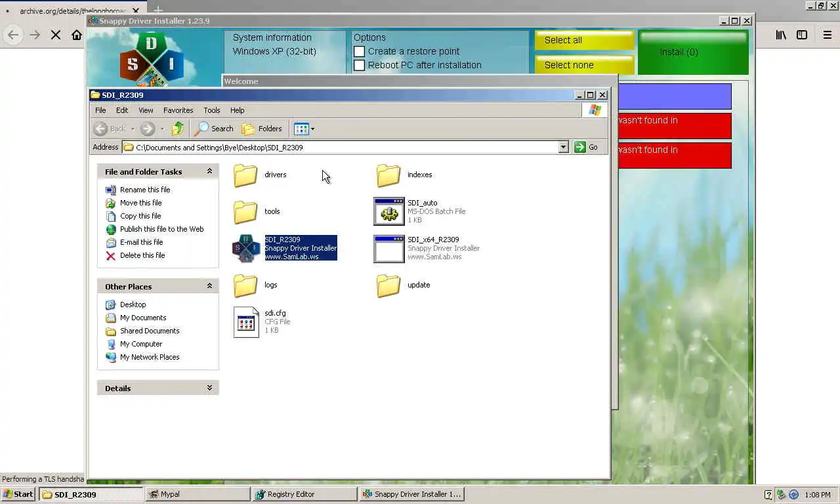840x504 pixels.
Task: Click the Views toolbar icon
Action: coord(301,129)
